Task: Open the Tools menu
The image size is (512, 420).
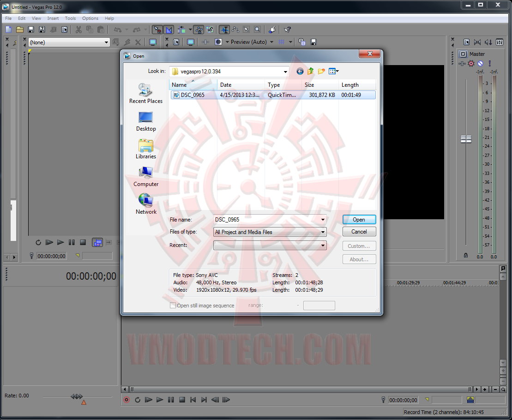Action: point(70,18)
